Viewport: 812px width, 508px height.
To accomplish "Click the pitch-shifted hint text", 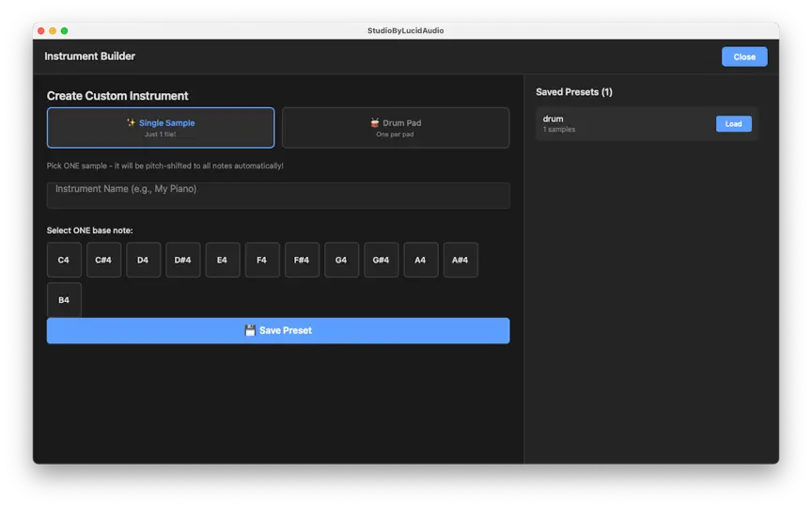I will click(165, 166).
